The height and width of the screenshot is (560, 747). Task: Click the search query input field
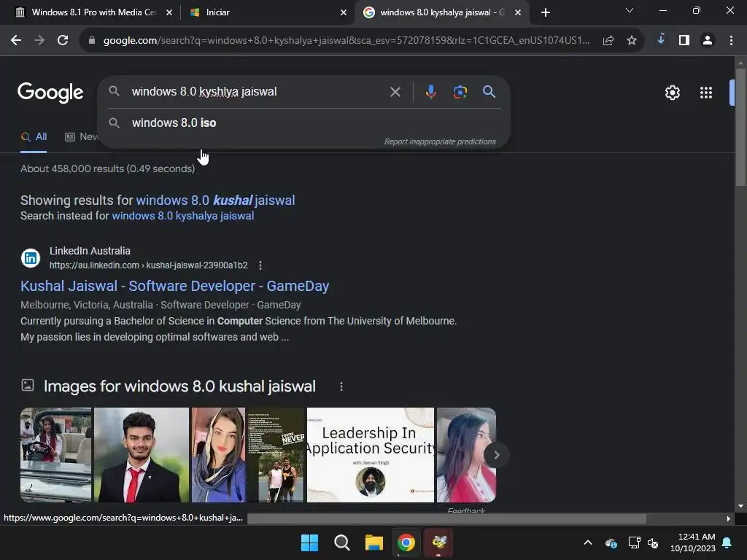point(258,91)
